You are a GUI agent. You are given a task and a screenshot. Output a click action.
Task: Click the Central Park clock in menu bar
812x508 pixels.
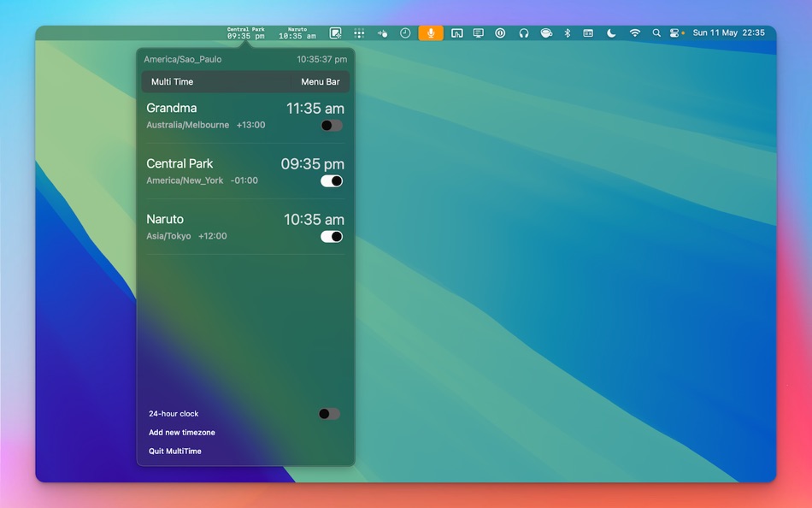[x=246, y=33]
